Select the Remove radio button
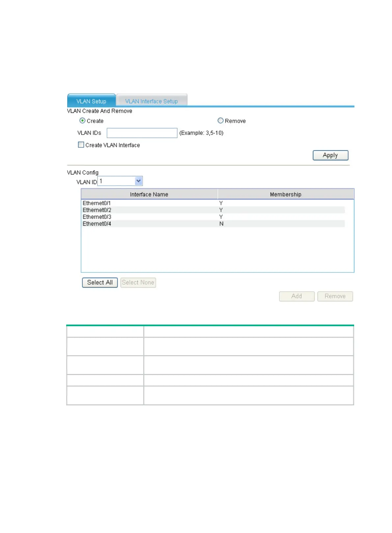 tap(220, 121)
